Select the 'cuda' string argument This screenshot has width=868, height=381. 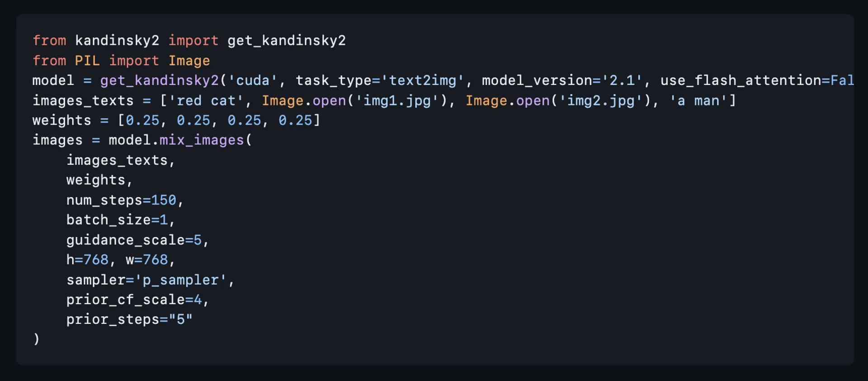[x=253, y=81]
